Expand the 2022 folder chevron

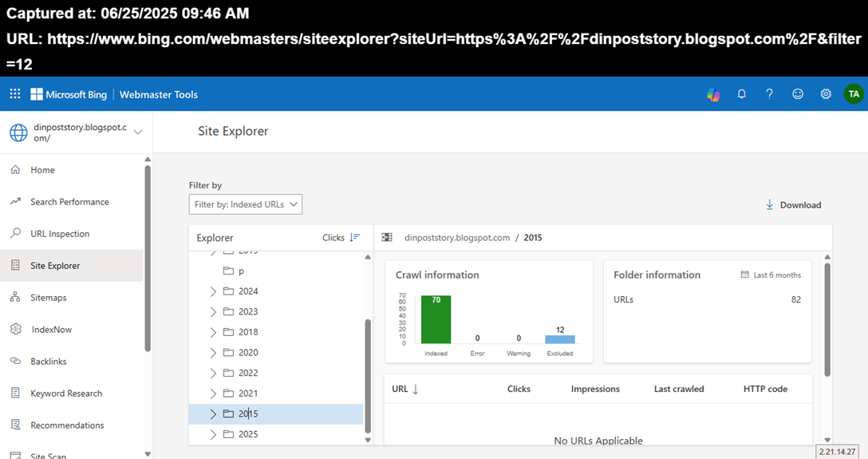pyautogui.click(x=213, y=373)
